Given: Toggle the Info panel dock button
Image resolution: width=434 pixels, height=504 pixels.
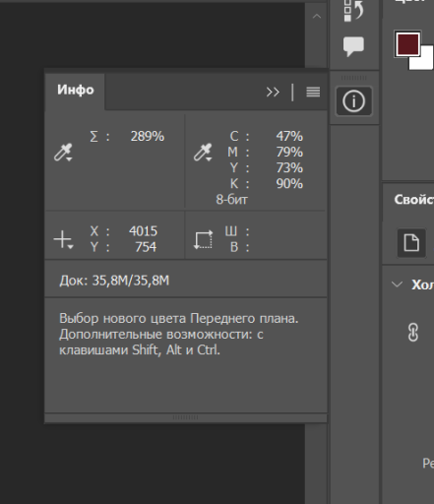Looking at the screenshot, I should [x=353, y=101].
